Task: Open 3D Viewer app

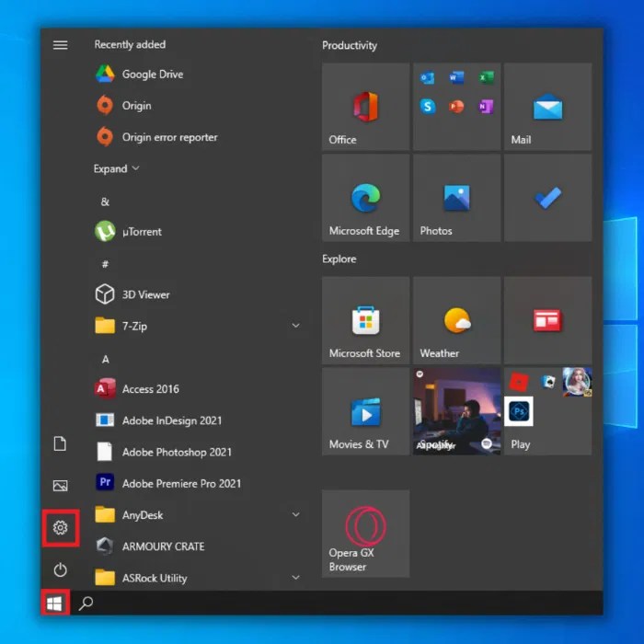Action: (x=197, y=294)
